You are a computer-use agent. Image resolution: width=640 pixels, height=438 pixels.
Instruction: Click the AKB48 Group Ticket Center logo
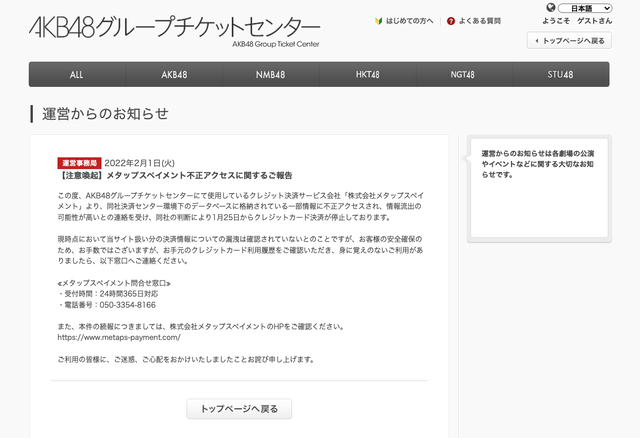pyautogui.click(x=175, y=31)
